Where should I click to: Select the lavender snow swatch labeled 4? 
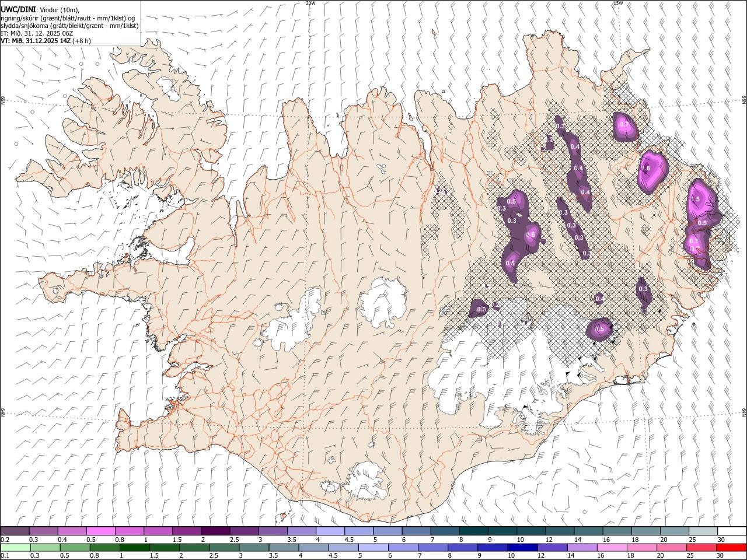click(x=330, y=531)
